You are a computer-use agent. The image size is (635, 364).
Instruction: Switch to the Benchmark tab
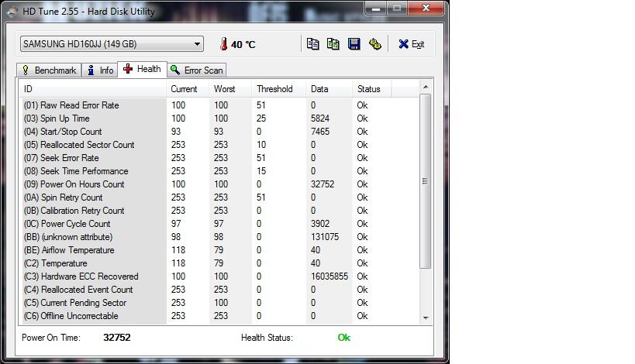point(49,70)
